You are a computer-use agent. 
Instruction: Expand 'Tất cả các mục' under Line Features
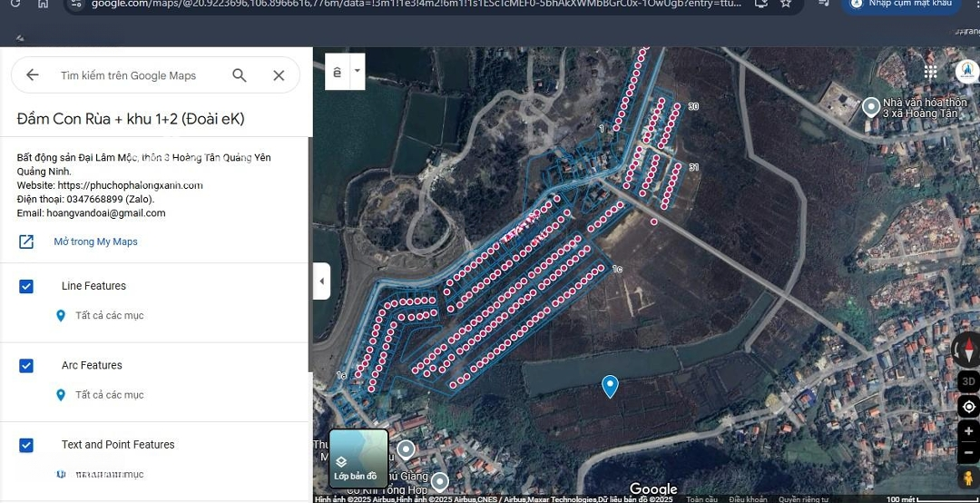pos(109,316)
